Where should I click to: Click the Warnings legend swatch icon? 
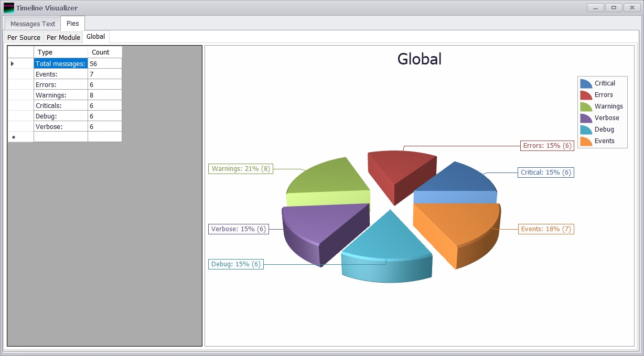click(x=585, y=106)
